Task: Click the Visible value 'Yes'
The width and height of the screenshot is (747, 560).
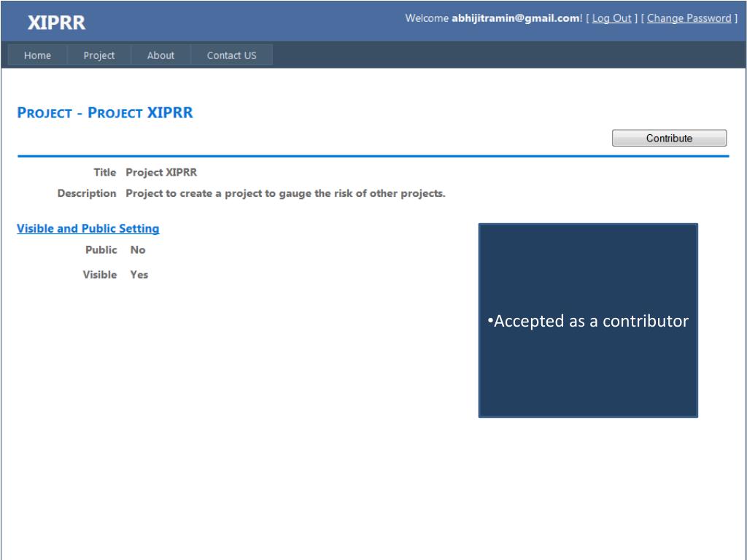Action: click(x=139, y=275)
